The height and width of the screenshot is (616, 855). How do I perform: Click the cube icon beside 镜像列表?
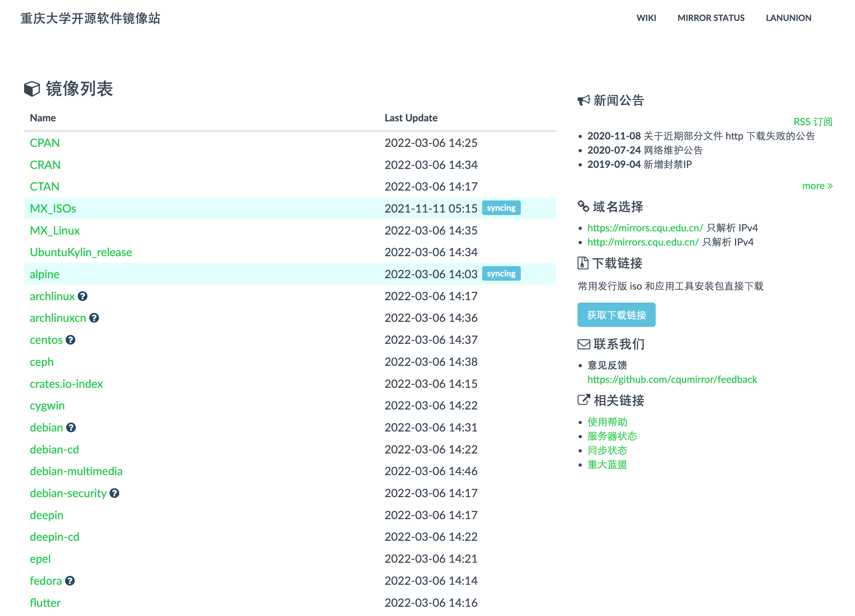[x=32, y=89]
